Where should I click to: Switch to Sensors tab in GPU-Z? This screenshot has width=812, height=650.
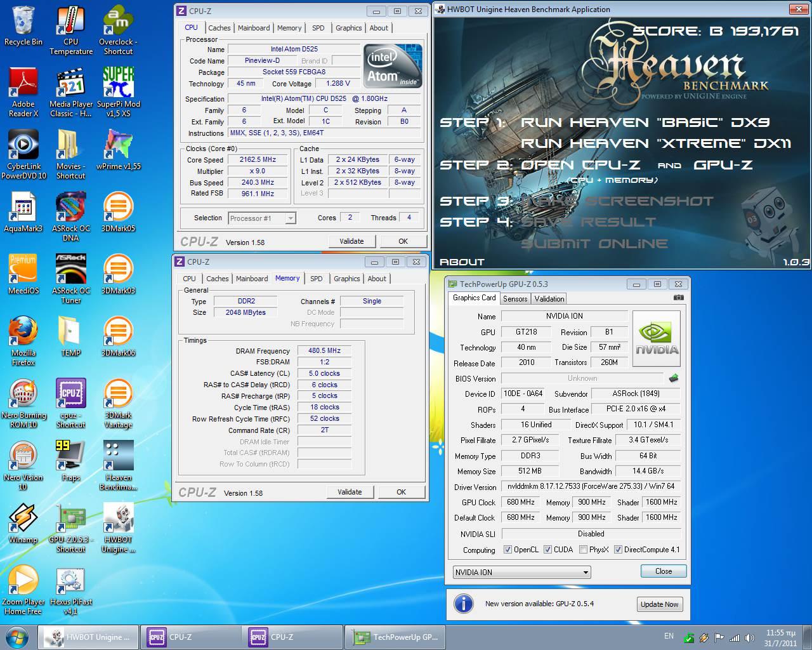pos(515,298)
